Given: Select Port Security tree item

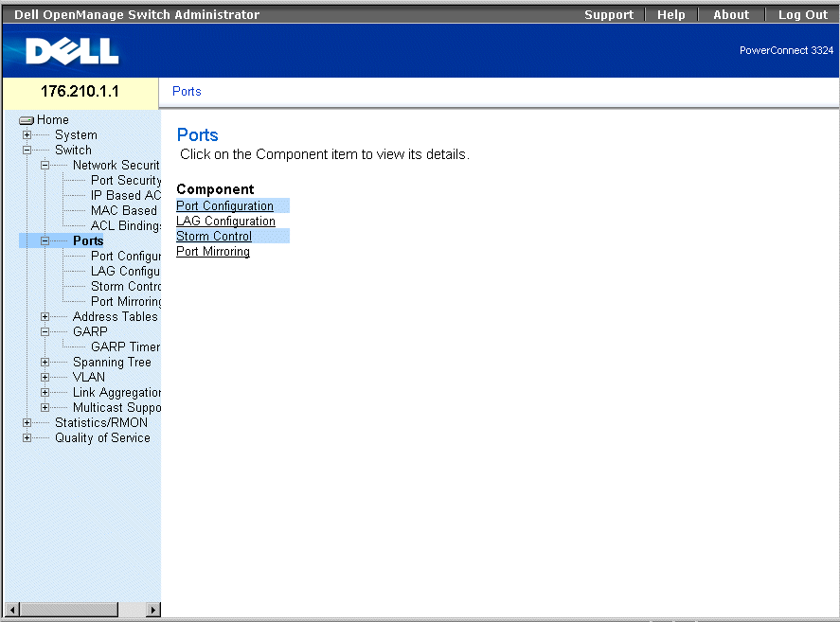Looking at the screenshot, I should [x=126, y=181].
